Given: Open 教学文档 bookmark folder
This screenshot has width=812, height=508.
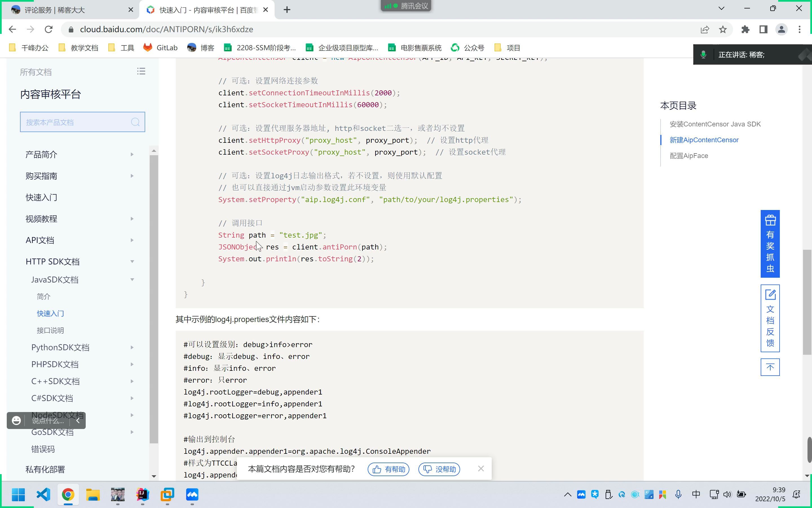Looking at the screenshot, I should tap(78, 48).
